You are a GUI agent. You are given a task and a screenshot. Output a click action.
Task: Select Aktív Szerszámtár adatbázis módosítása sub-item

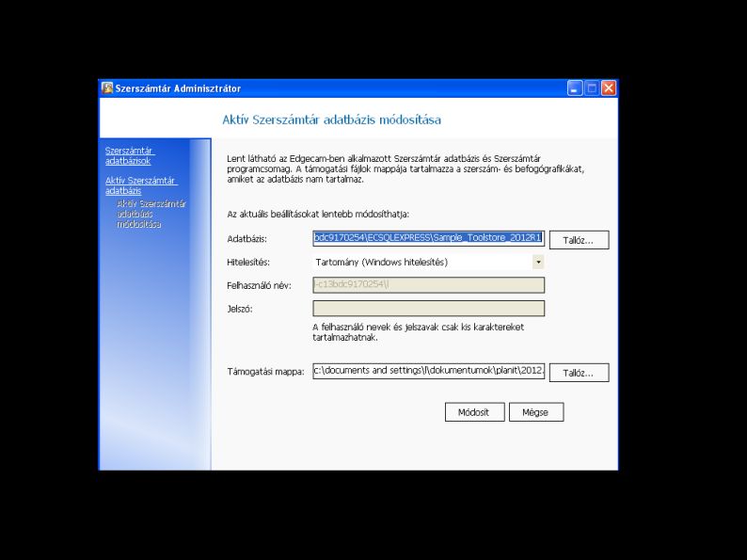click(151, 214)
